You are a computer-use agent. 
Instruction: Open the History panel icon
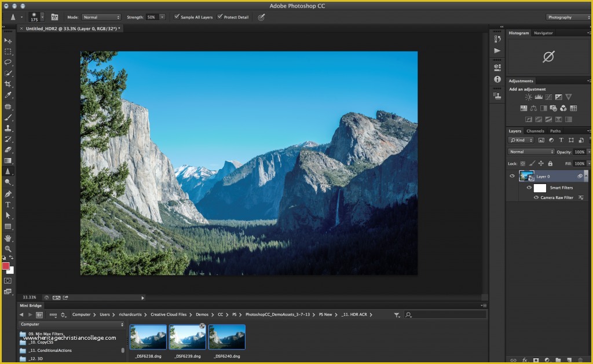(497, 39)
